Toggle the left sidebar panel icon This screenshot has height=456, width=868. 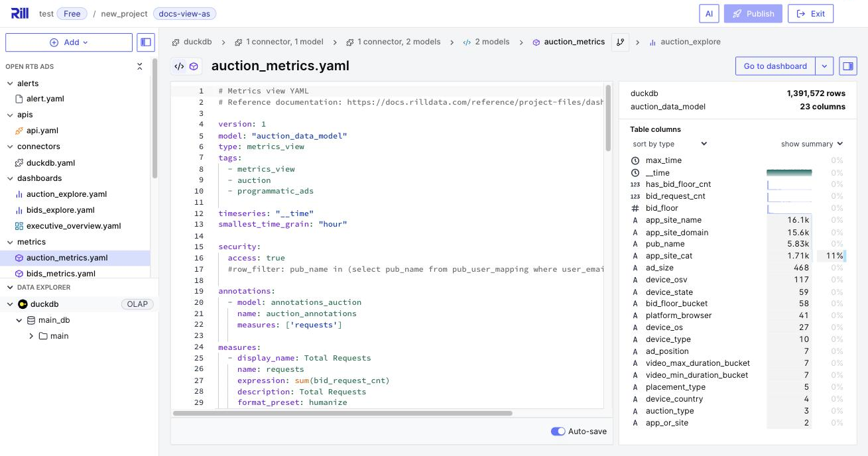[x=146, y=42]
